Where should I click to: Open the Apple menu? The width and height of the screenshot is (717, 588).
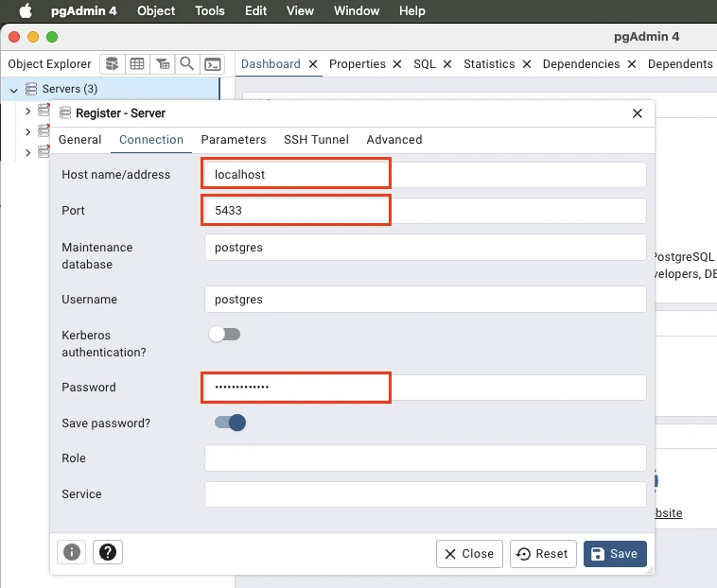tap(26, 11)
